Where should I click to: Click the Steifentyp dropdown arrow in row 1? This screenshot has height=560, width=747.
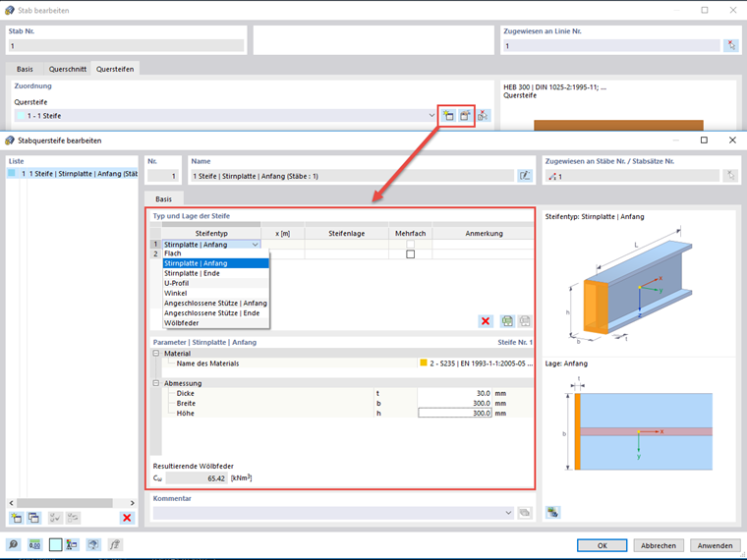[x=256, y=245]
